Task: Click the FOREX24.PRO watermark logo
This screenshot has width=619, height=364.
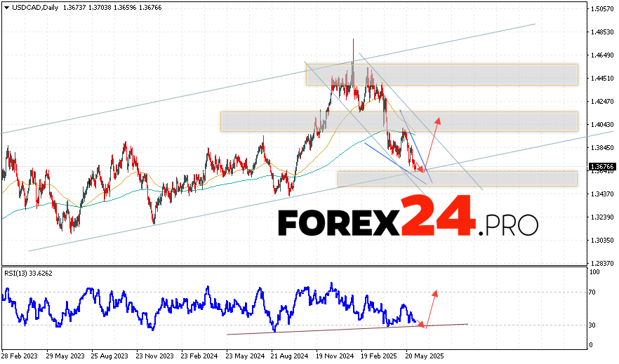Action: (408, 223)
